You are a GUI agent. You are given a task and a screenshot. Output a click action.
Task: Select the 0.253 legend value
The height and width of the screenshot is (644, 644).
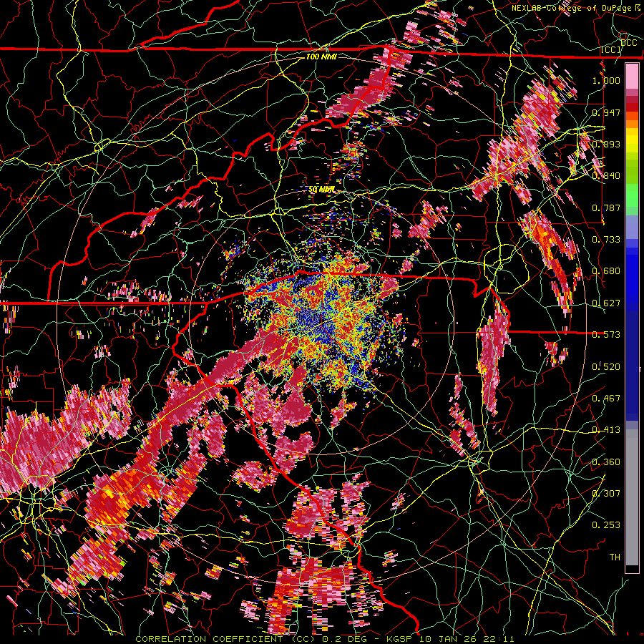tap(606, 525)
